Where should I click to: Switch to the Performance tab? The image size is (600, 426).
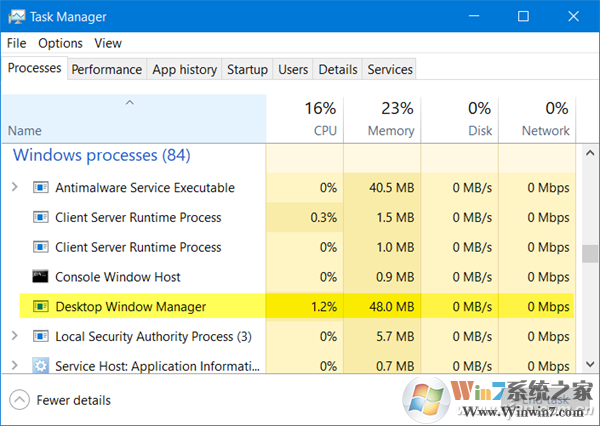(x=107, y=69)
